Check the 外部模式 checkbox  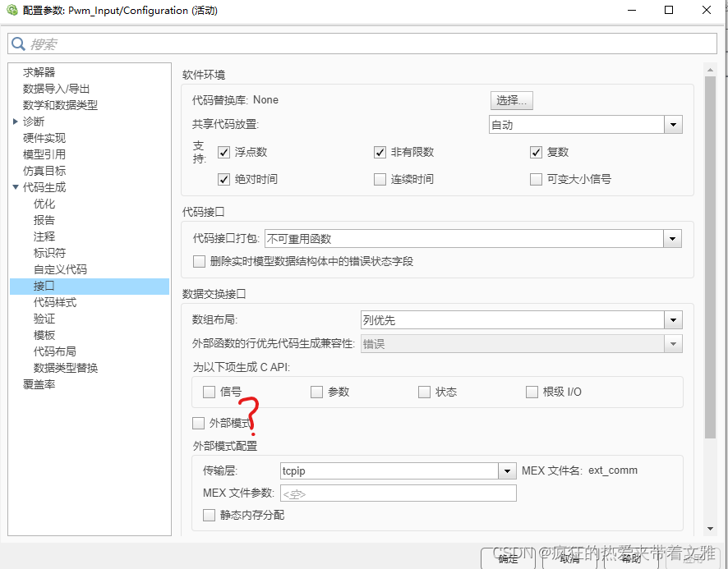point(198,423)
